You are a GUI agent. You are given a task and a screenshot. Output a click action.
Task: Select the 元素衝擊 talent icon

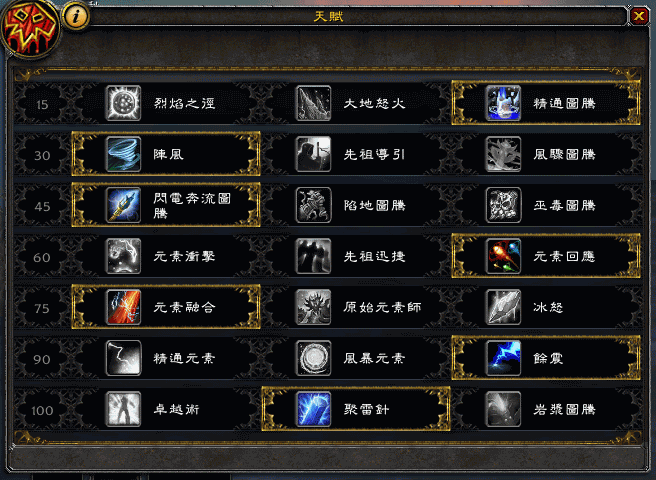click(x=123, y=256)
